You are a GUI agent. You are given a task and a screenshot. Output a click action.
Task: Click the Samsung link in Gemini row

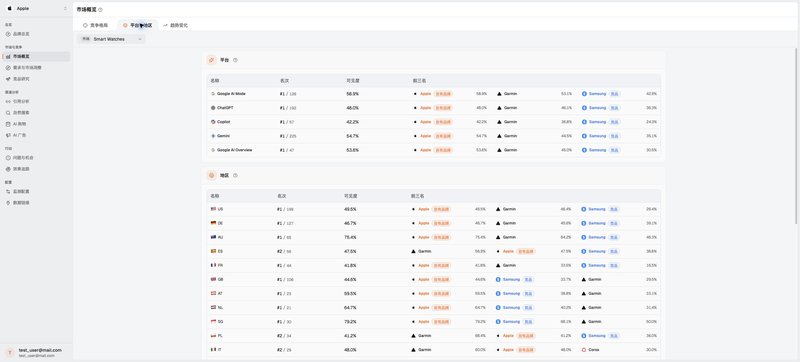tap(597, 136)
